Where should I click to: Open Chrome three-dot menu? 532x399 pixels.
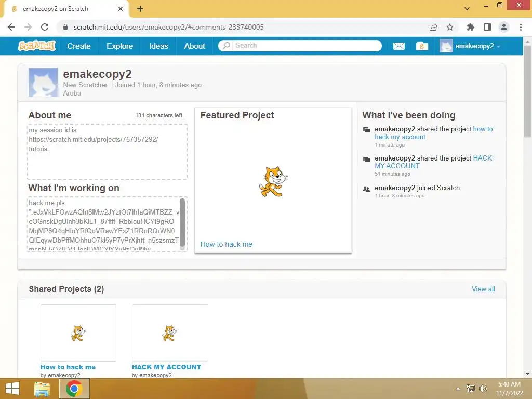(521, 27)
